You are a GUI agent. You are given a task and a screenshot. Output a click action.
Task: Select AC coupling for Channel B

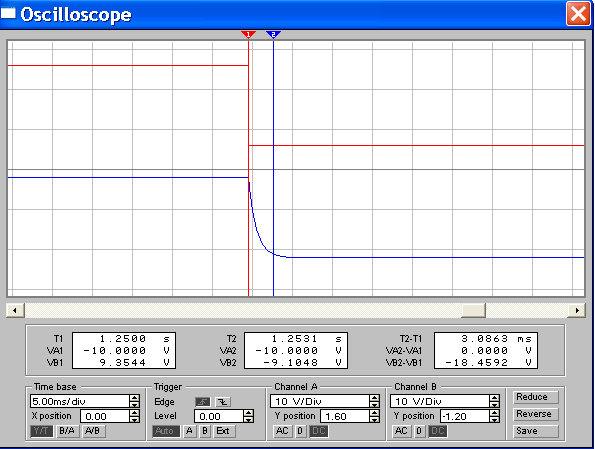click(x=401, y=431)
